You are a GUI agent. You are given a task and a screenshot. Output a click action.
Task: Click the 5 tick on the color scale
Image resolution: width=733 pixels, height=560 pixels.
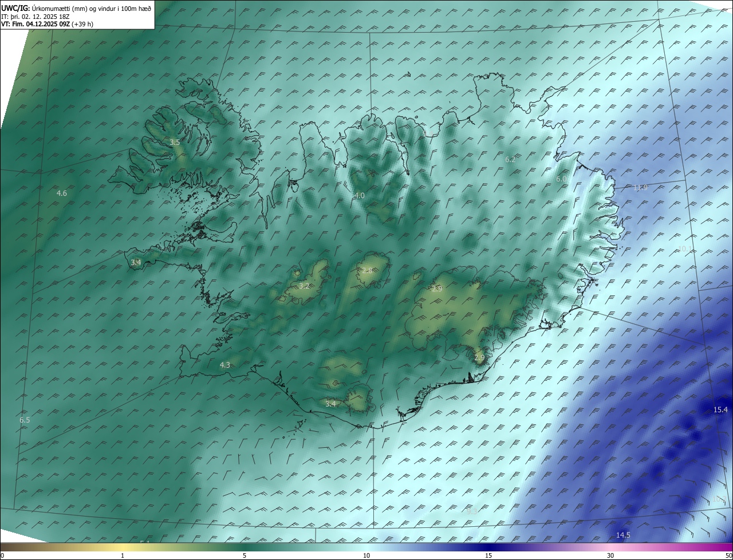pyautogui.click(x=245, y=555)
